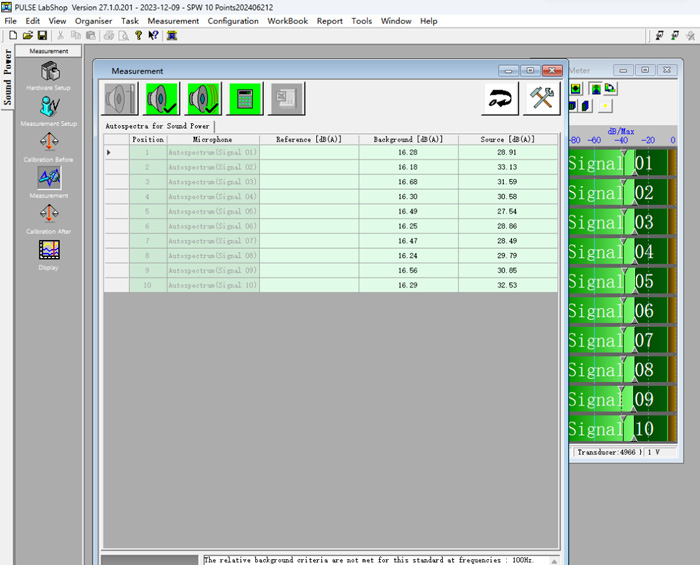Click the Open file toolbar icon
The height and width of the screenshot is (565, 700).
28,36
